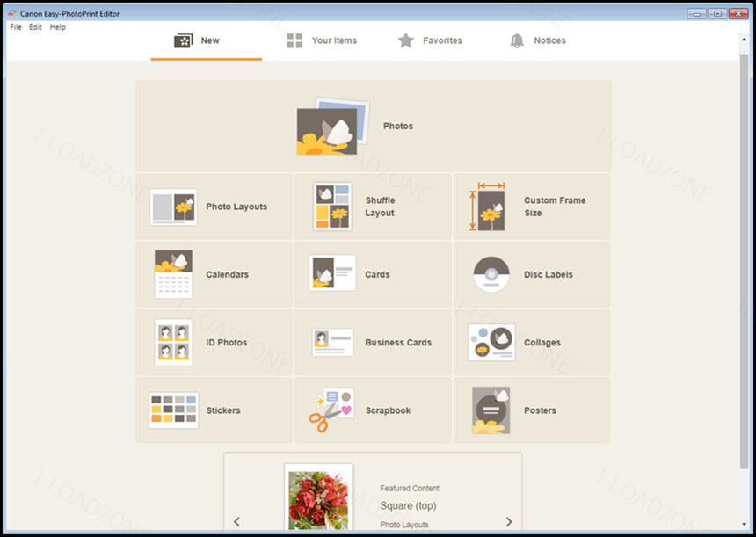Click the Favorites star icon
Viewport: 756px width, 537px height.
(x=406, y=40)
